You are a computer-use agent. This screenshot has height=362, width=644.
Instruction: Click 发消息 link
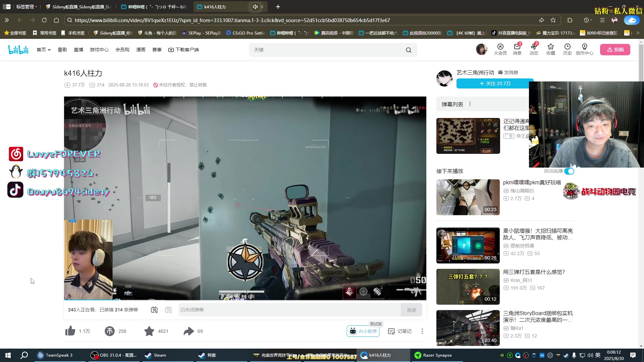point(508,72)
